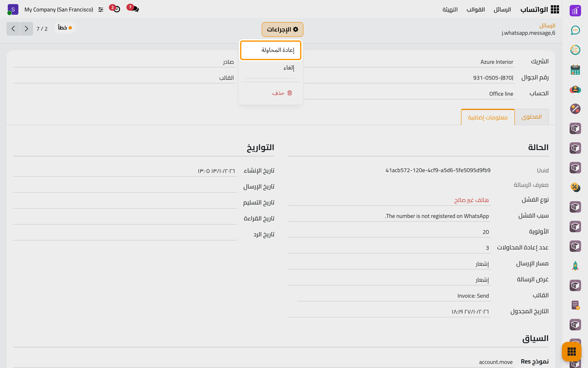The image size is (588, 368).
Task: Switch to معلومات إضافية tab
Action: 488,117
